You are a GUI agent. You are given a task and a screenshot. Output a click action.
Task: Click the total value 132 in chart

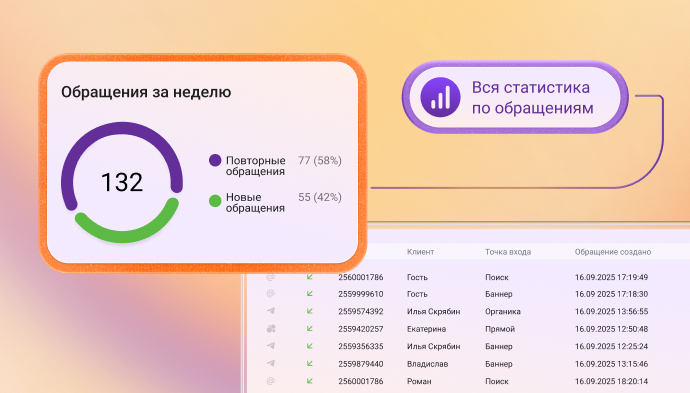coord(122,182)
